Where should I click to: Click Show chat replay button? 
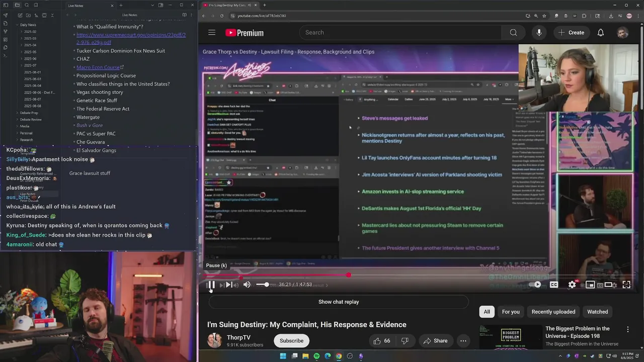[339, 302]
